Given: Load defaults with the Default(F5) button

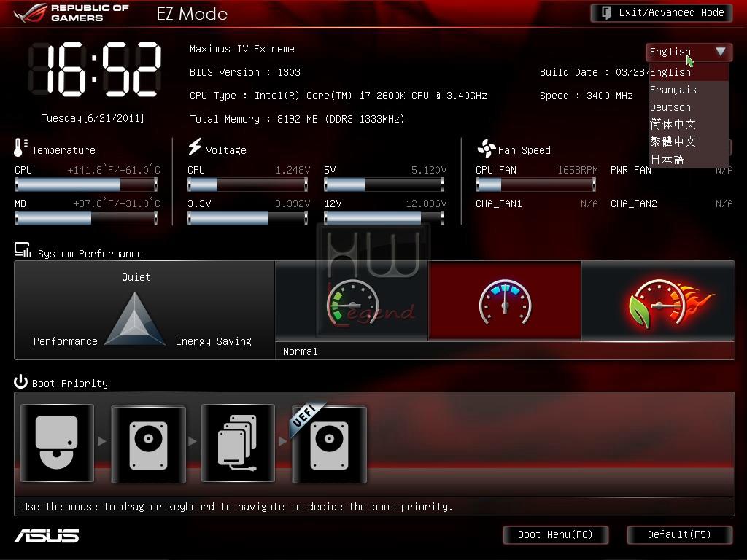Looking at the screenshot, I should [x=679, y=534].
